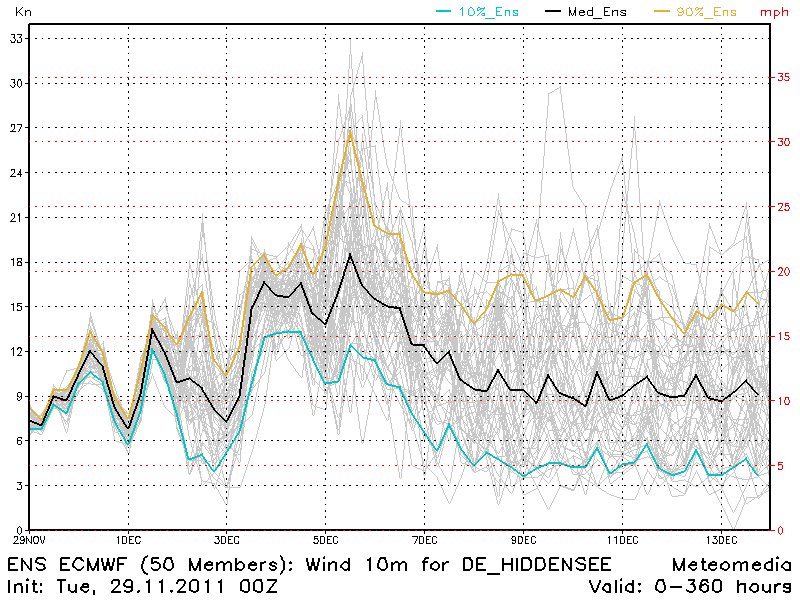Click the 7DEC date label
The image size is (800, 600).
[424, 540]
